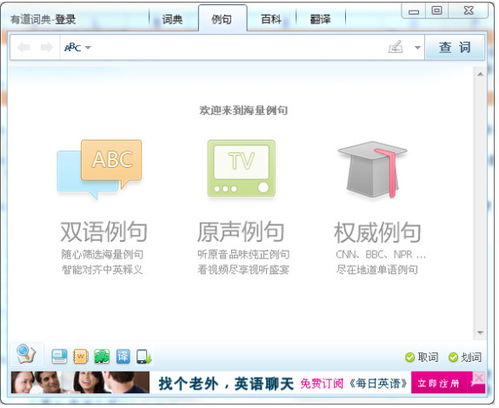499x408 pixels.
Task: Click the green tree icon in bottom toolbar
Action: coord(102,357)
